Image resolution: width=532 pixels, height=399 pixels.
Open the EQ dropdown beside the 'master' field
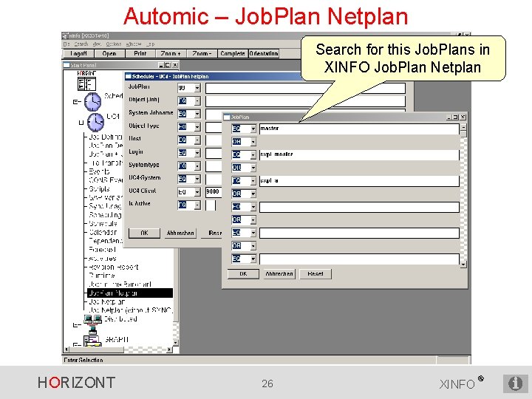point(253,129)
